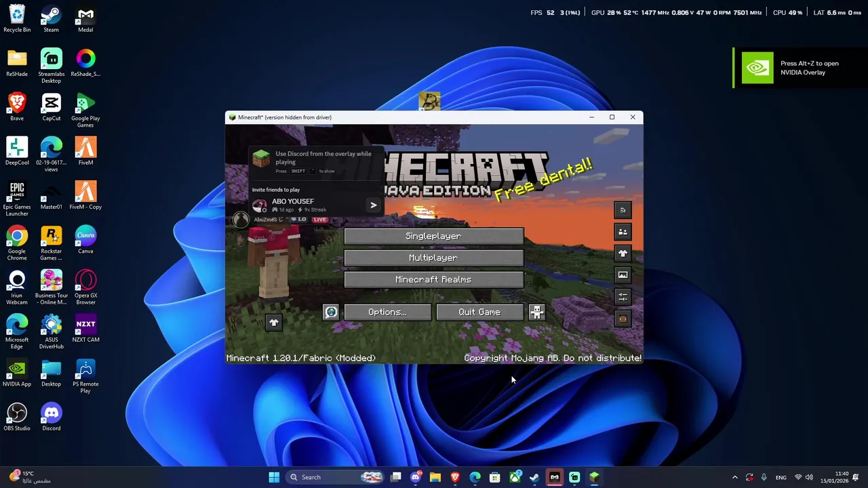Click the streamer avatar next to AbuZme3
The image size is (868, 488).
240,219
